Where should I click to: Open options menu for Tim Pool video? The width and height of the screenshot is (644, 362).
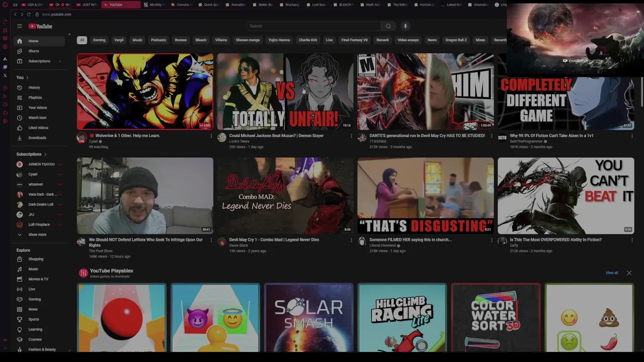click(x=211, y=240)
